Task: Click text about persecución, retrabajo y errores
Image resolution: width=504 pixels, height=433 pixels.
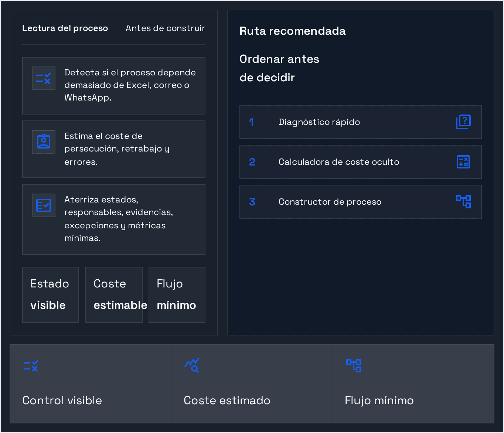Action: coord(117,149)
